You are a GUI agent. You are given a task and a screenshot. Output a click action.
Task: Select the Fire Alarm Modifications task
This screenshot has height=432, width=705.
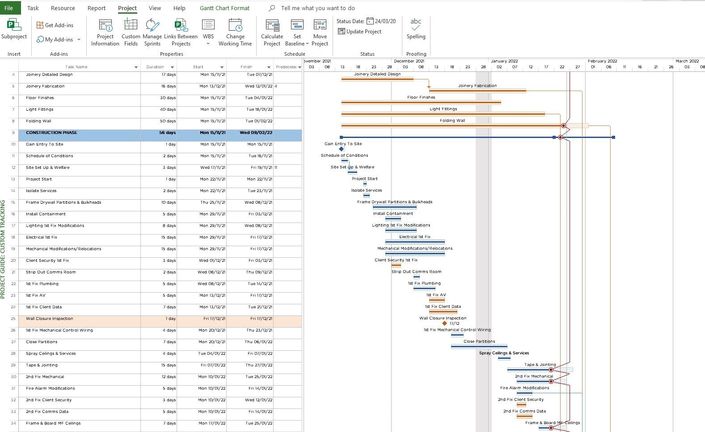[x=50, y=388]
